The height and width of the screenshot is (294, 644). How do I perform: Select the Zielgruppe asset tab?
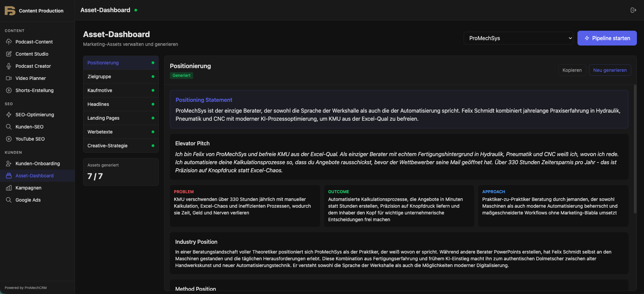click(121, 77)
